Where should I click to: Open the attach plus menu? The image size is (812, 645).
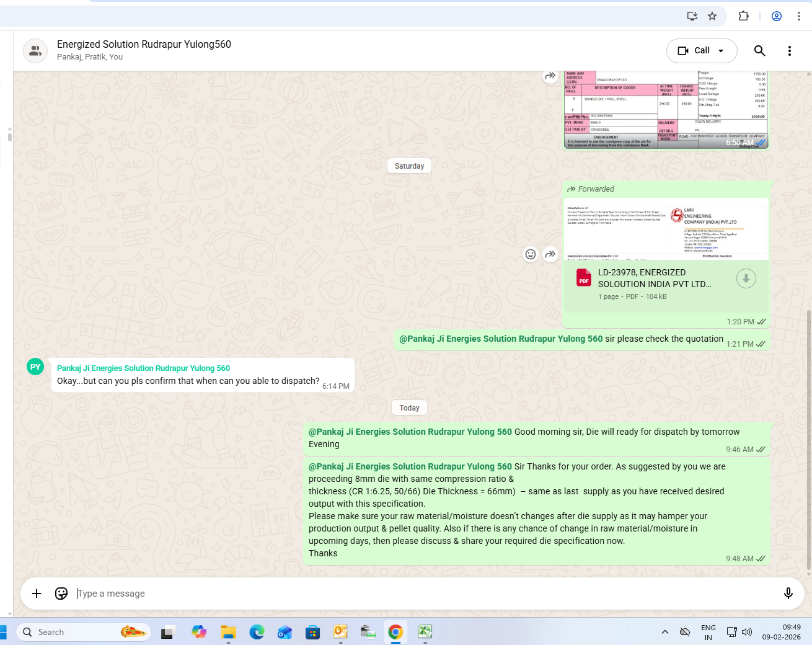[x=37, y=594]
